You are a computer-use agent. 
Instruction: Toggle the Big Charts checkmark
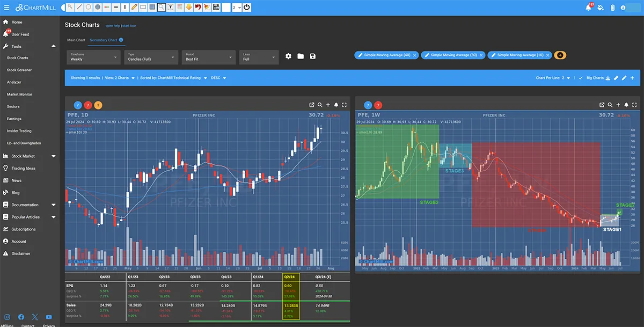[x=581, y=78]
